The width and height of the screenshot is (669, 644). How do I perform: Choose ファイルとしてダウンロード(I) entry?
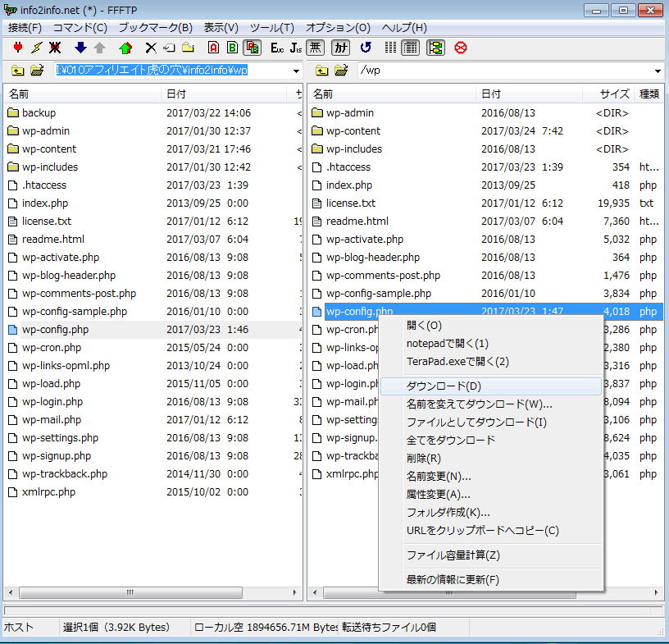coord(491,422)
